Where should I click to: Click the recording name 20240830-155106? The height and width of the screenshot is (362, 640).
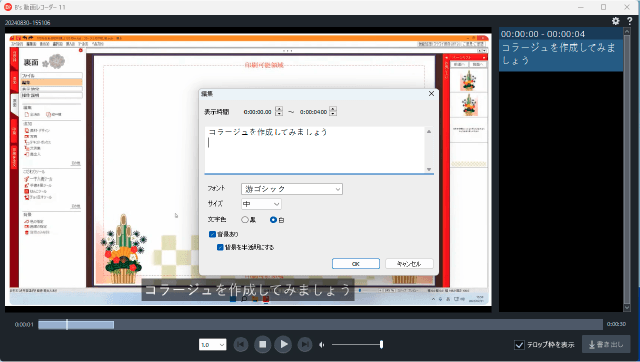click(28, 22)
